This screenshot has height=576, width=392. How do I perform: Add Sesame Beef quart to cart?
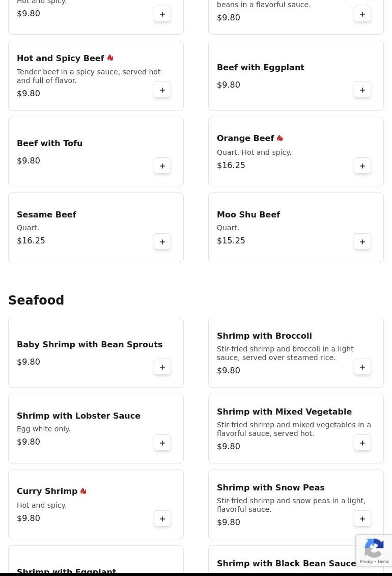point(162,242)
